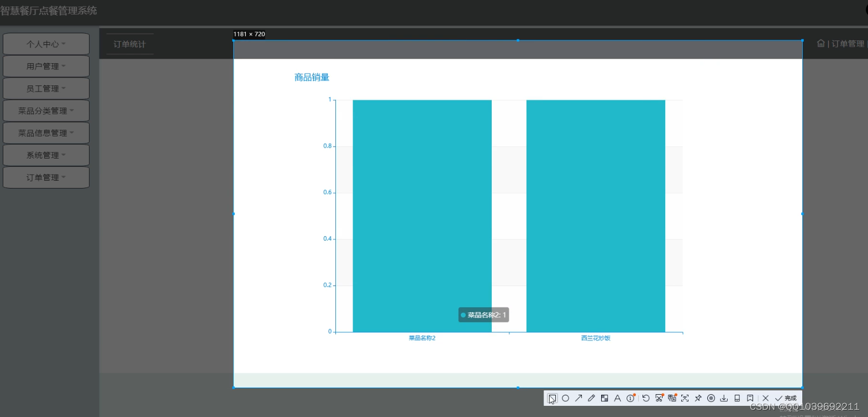
Task: Expand the 订单管理 sidebar menu
Action: point(46,178)
